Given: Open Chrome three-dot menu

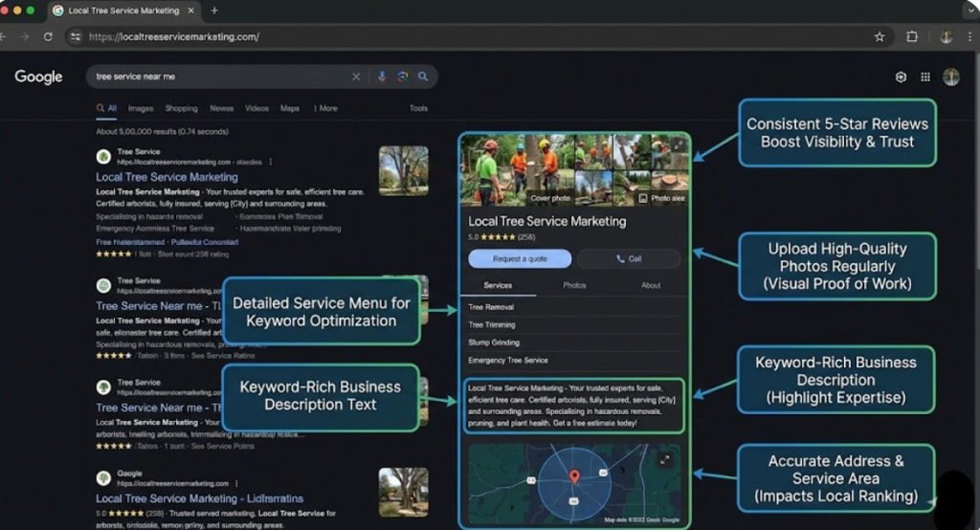Looking at the screenshot, I should point(970,37).
